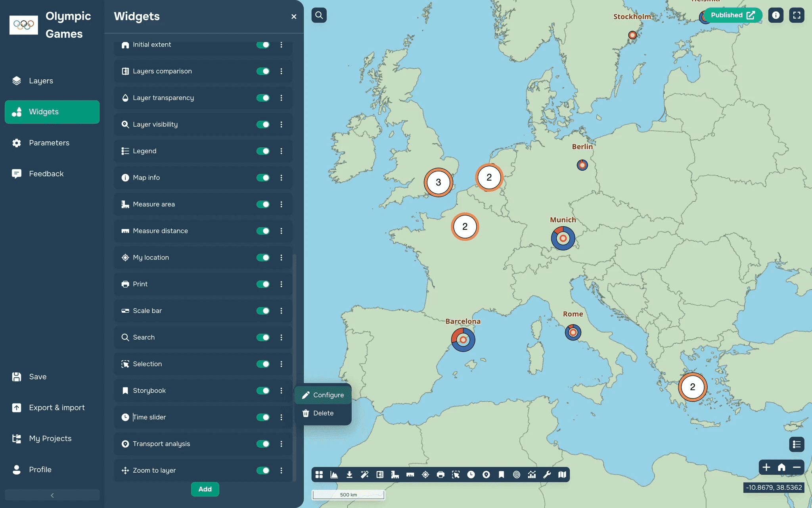Select the measure distance ruler toolbar icon

pyautogui.click(x=410, y=475)
